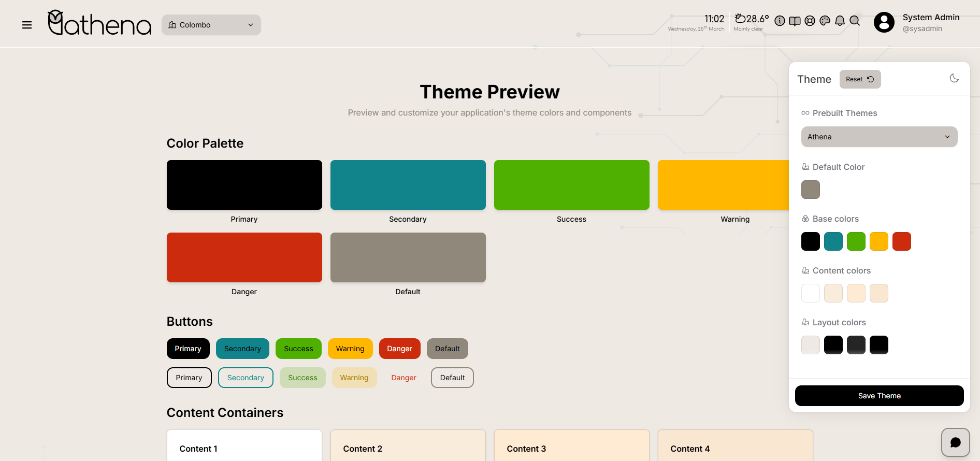Screen dimensions: 980x461
Task: Click the info icon in header
Action: 780,21
